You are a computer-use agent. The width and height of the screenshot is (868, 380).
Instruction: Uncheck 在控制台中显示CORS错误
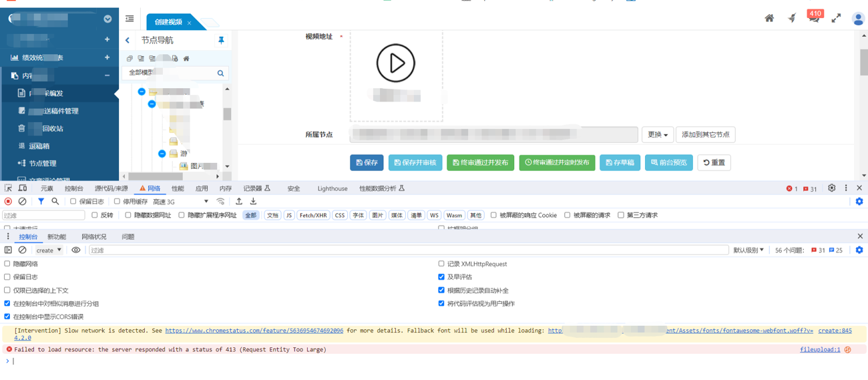point(7,317)
